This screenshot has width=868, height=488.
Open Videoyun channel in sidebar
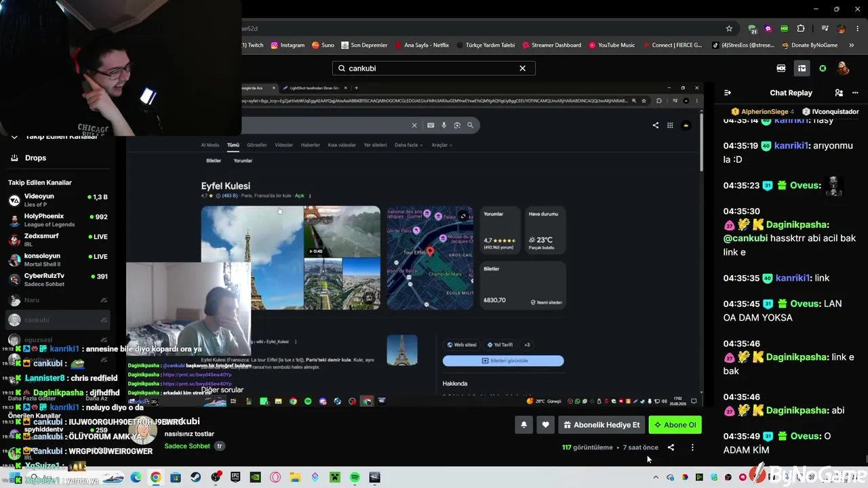58,200
